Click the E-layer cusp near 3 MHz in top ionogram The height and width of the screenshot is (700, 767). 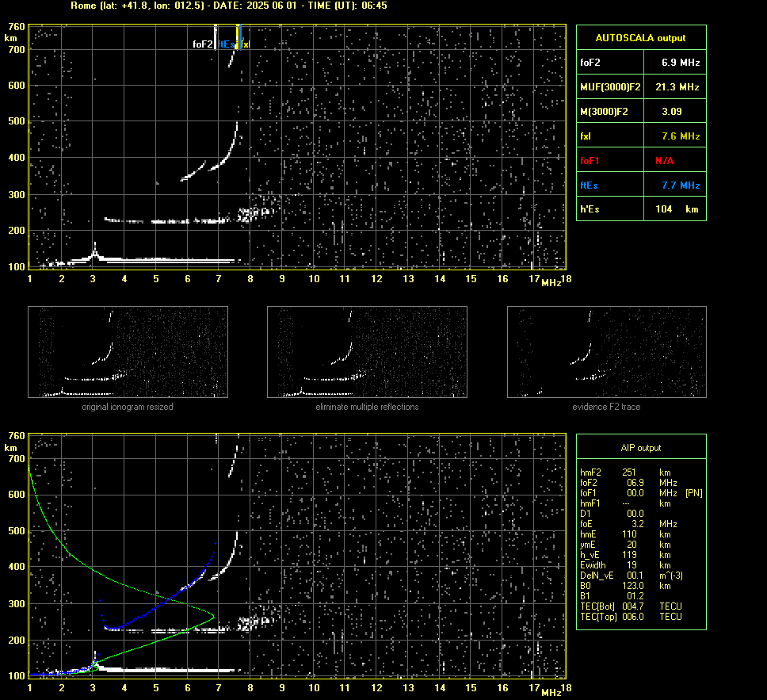point(95,251)
